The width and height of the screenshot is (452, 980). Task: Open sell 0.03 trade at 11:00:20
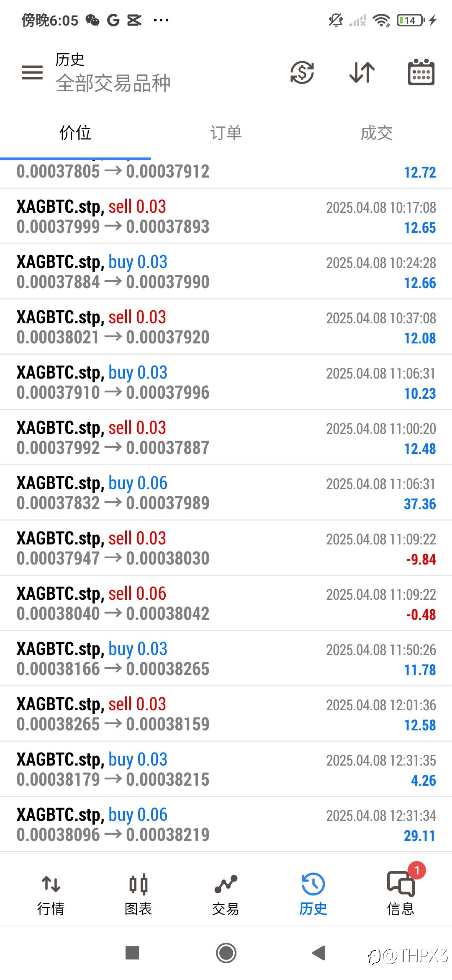226,437
